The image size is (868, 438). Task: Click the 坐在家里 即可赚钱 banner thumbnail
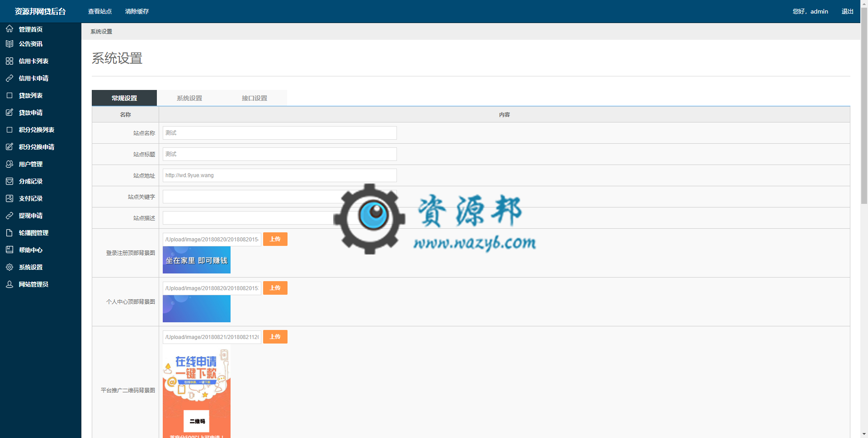pos(197,260)
